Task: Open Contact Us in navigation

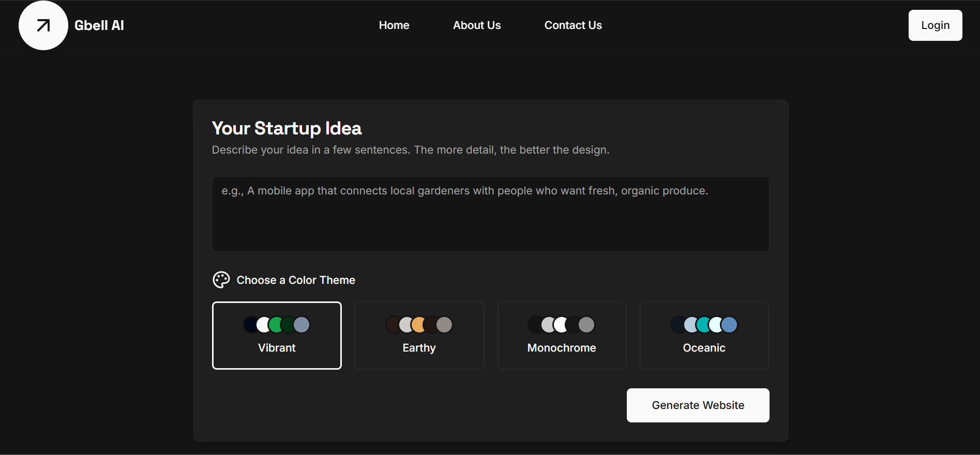Action: 572,25
